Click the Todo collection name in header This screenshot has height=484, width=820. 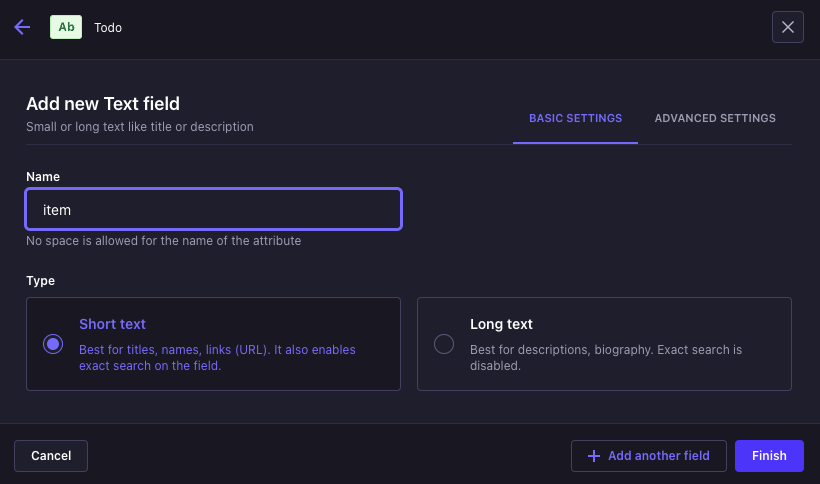(108, 28)
